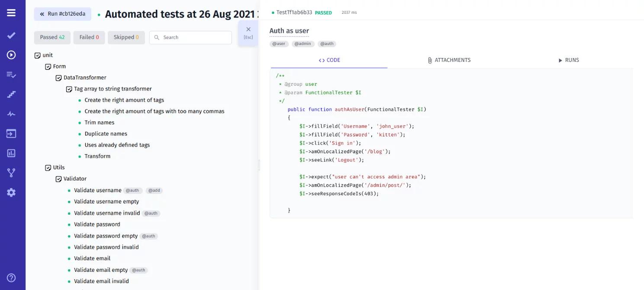Toggle the DataTransformer suite checkbox
644x290 pixels.
point(59,78)
